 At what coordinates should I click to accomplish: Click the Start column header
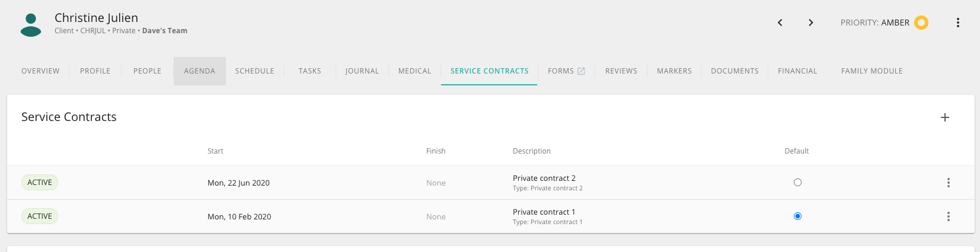215,151
